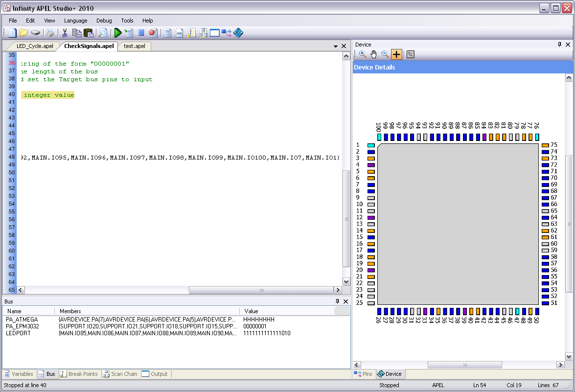Open the document tab list dropdown arrow
The height and width of the screenshot is (392, 575).
336,46
